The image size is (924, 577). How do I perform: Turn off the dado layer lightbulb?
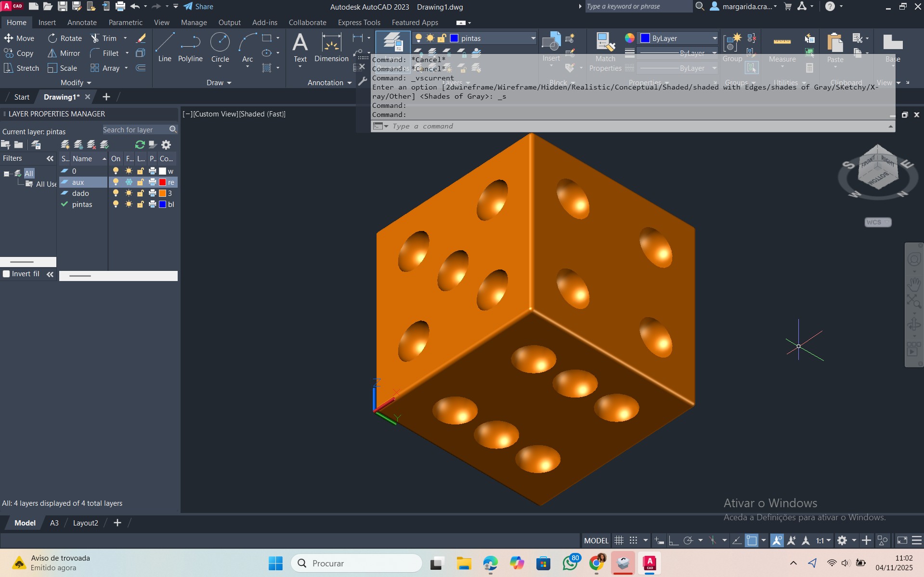pos(116,193)
